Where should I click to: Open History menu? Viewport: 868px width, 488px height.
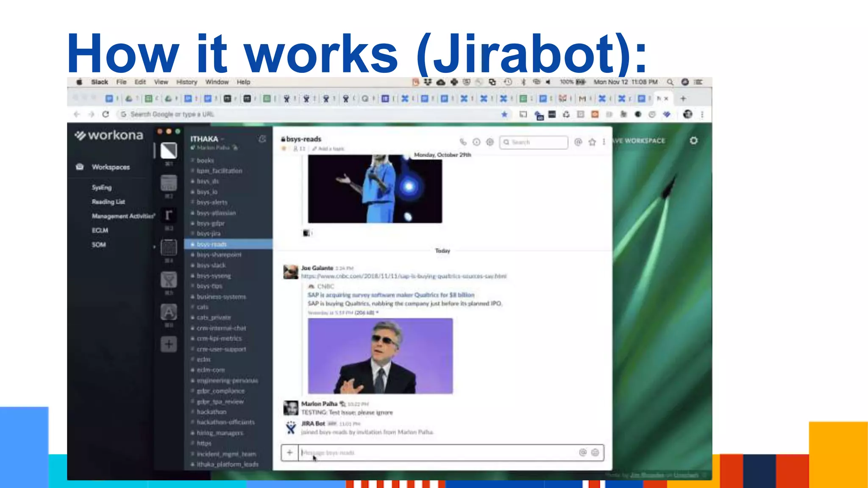click(186, 82)
